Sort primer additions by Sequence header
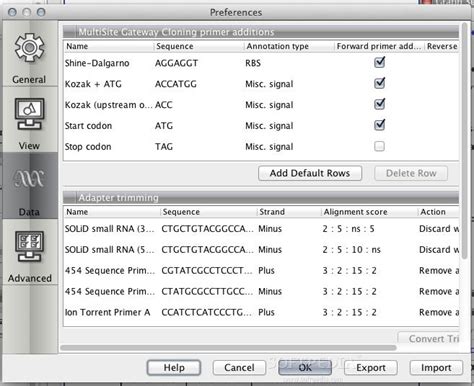This screenshot has width=474, height=386. point(199,46)
